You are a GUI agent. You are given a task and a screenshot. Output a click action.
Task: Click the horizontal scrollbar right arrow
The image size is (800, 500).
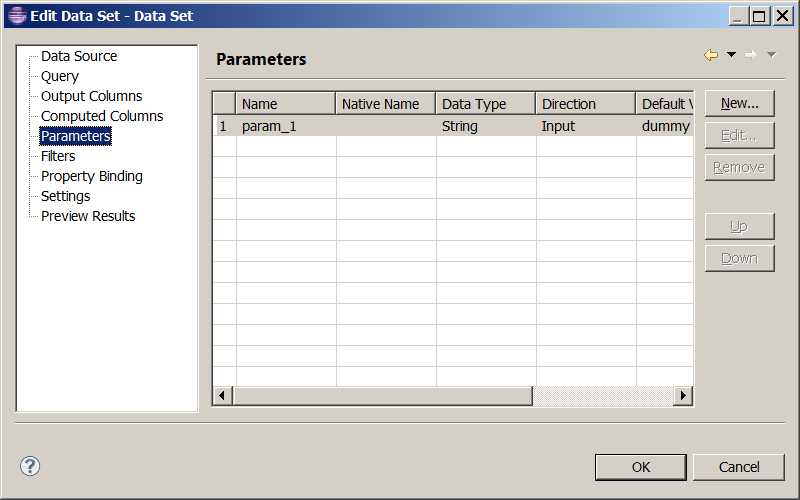tap(683, 395)
